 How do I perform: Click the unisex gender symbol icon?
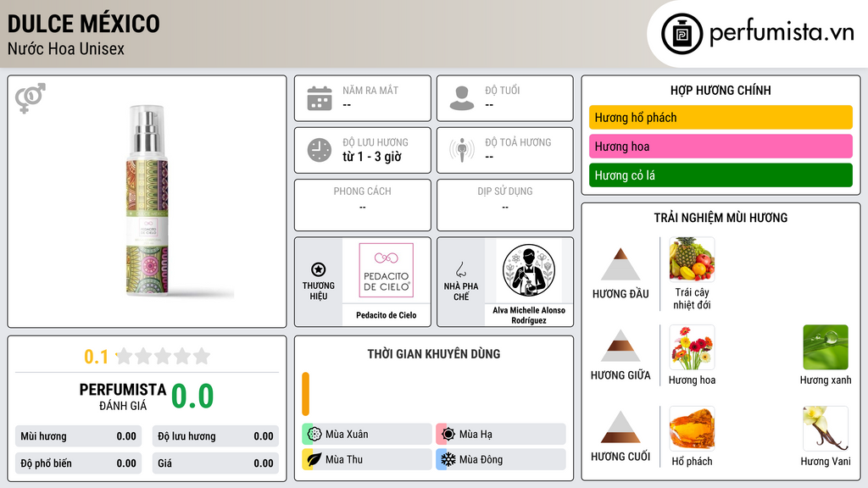click(31, 98)
